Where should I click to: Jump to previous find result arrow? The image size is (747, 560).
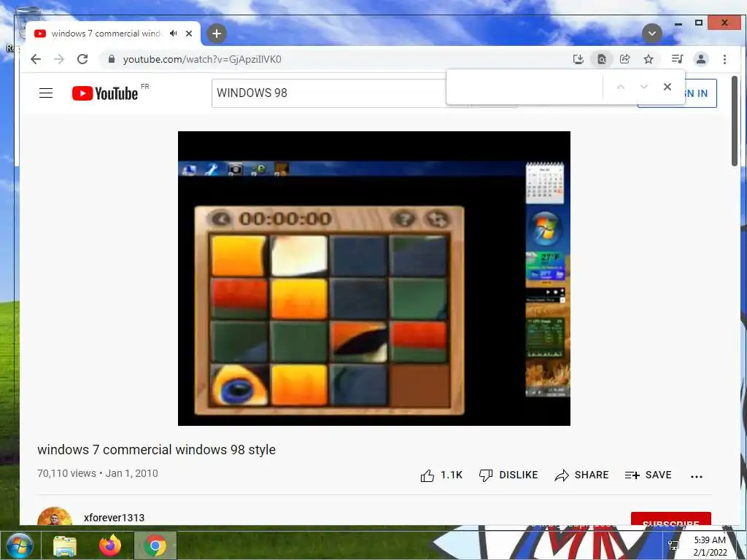pos(620,87)
